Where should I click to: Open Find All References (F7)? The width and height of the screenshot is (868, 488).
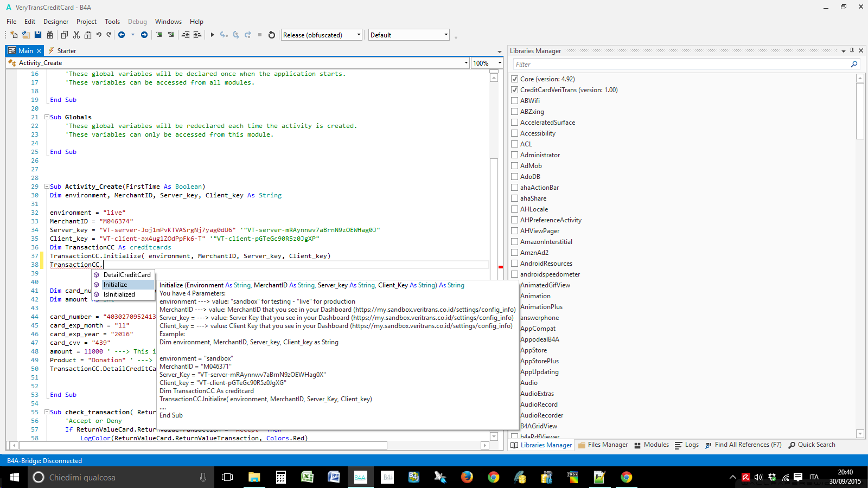click(x=743, y=445)
